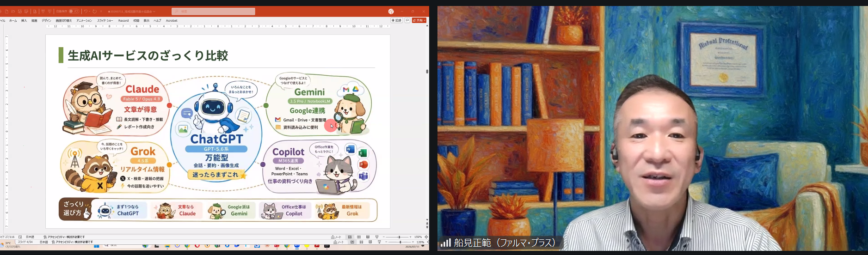The width and height of the screenshot is (868, 255).
Task: Start slide show from lower status bar
Action: (379, 242)
